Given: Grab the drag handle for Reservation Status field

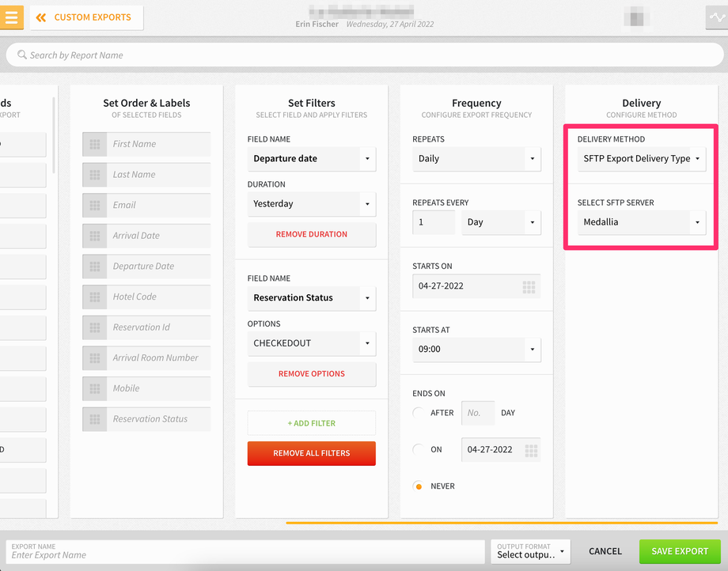Looking at the screenshot, I should (x=95, y=419).
